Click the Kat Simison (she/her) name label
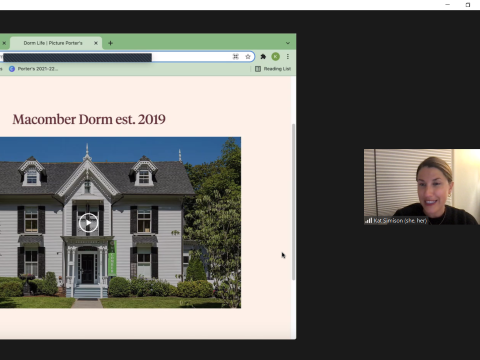This screenshot has width=480, height=360. [x=400, y=221]
